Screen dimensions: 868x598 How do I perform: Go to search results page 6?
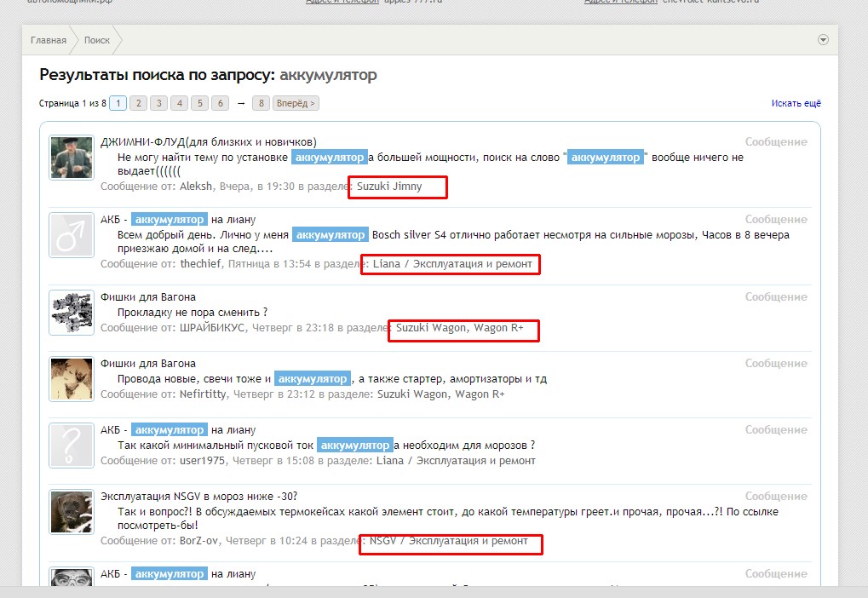[x=221, y=103]
